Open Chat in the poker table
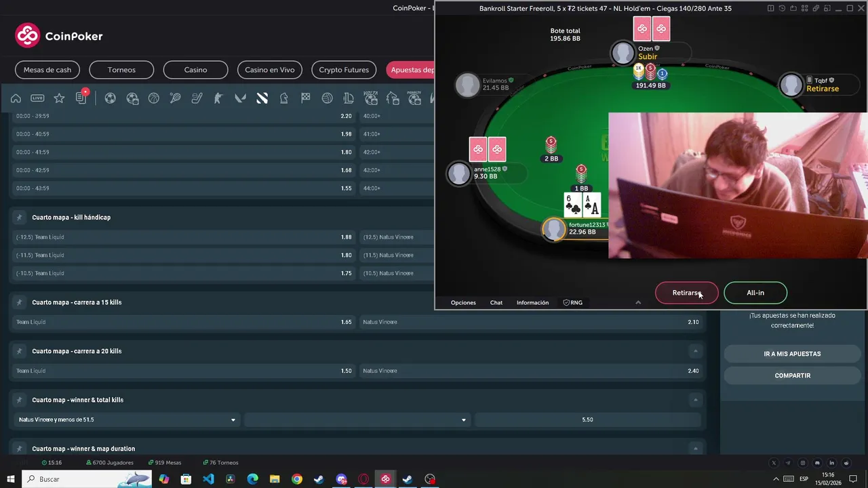 tap(496, 302)
